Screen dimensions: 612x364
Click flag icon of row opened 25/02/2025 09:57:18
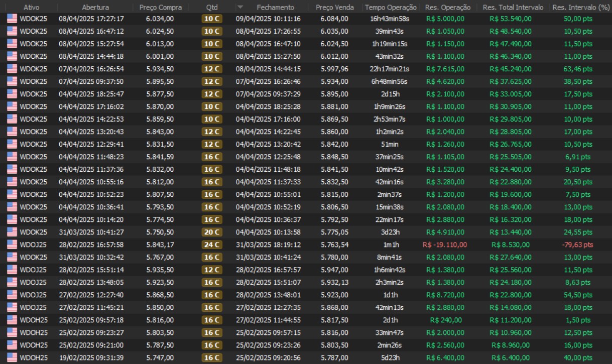point(12,320)
